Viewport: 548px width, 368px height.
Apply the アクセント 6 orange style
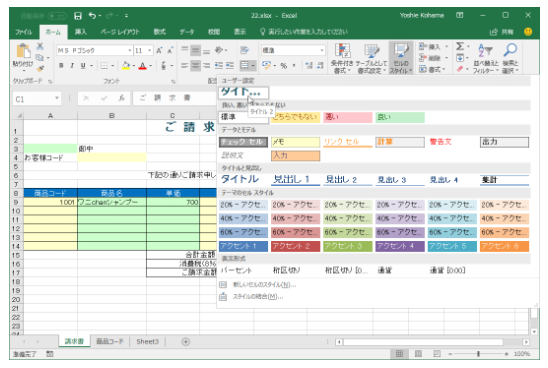[x=504, y=246]
